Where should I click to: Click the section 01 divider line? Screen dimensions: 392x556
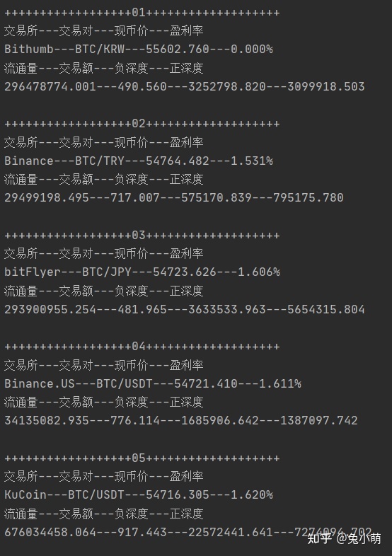click(142, 13)
